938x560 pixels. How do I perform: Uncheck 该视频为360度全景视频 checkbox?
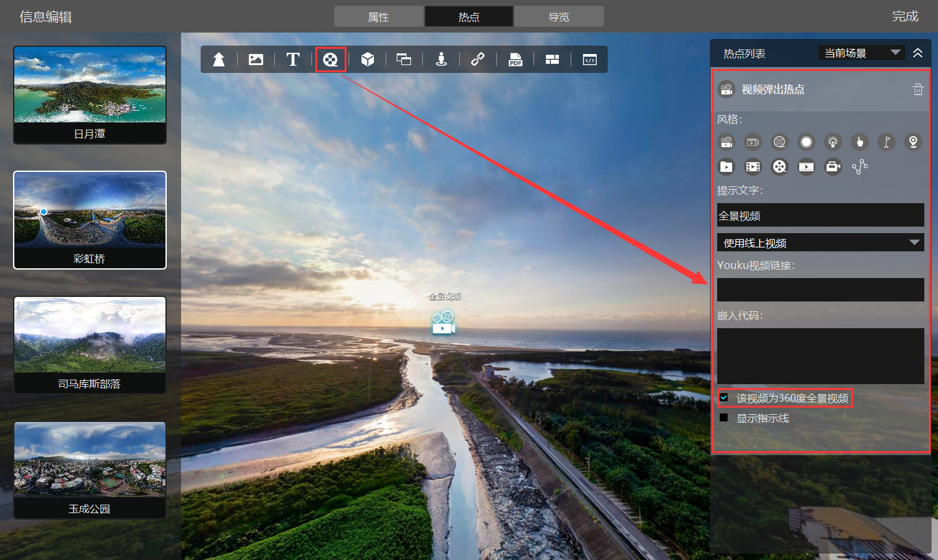(724, 398)
